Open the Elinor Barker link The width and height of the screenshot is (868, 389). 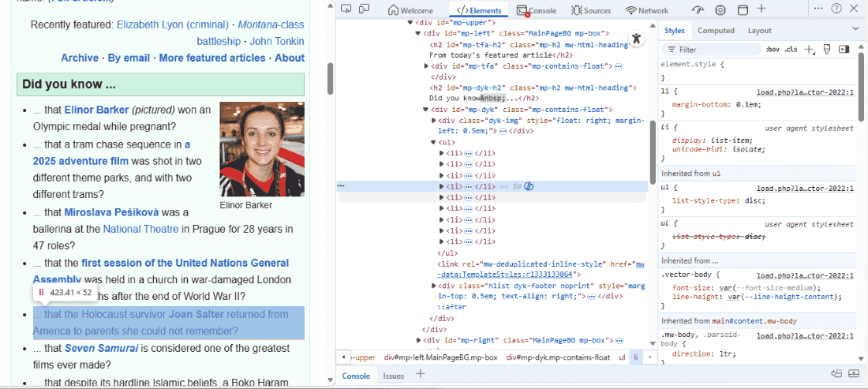(x=96, y=110)
